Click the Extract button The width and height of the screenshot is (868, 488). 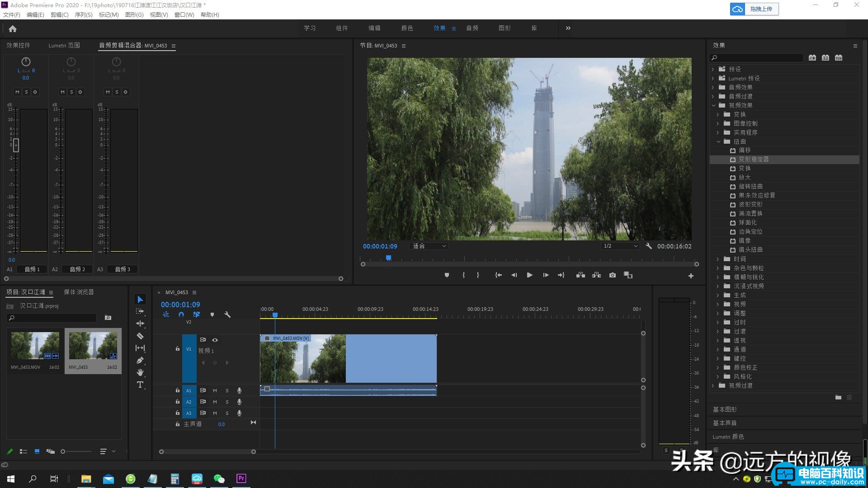coord(596,275)
